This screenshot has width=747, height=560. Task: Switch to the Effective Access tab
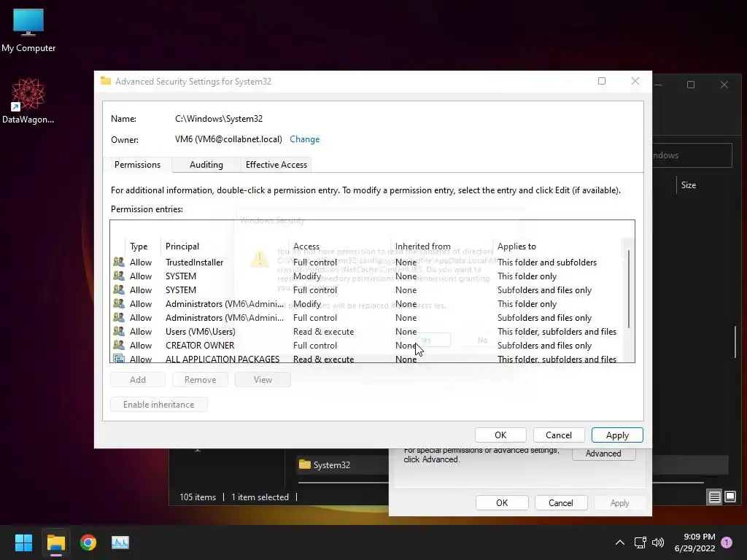(276, 165)
